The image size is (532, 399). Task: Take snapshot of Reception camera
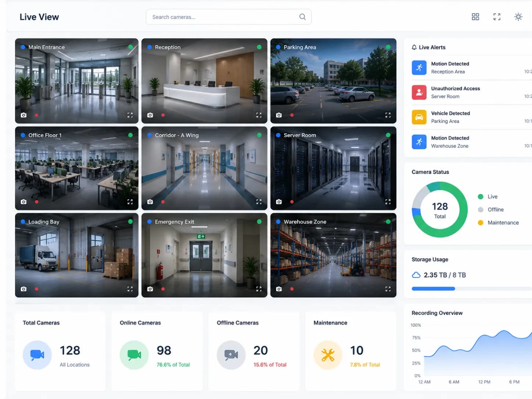pos(150,115)
